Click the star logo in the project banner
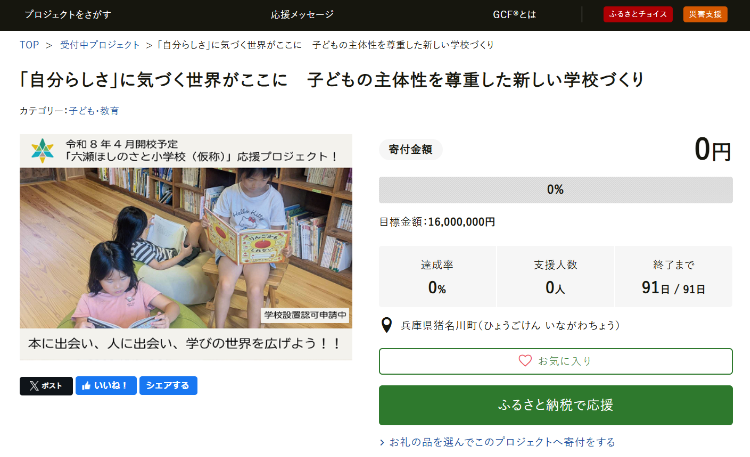The image size is (750, 457). pos(43,150)
